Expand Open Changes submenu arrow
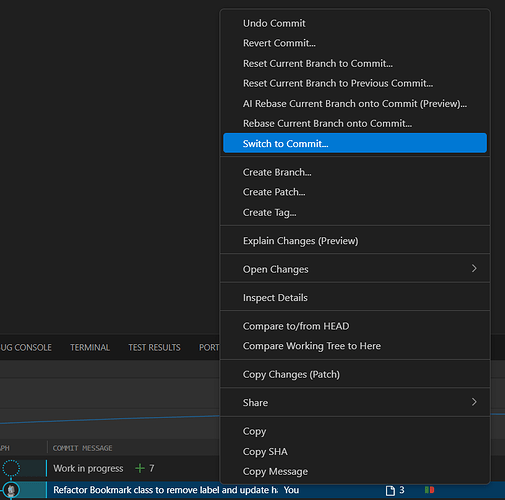This screenshot has height=500, width=505. pos(474,268)
